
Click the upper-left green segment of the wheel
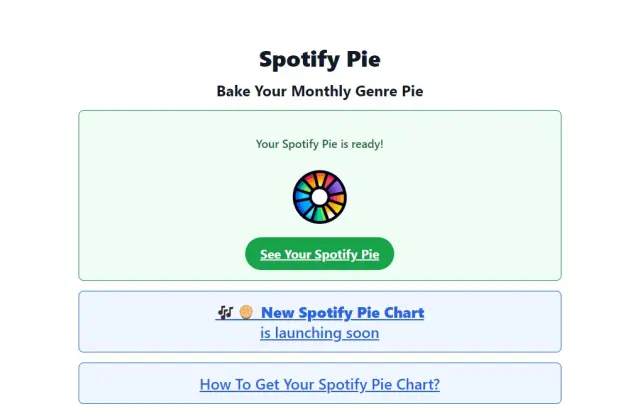point(303,187)
